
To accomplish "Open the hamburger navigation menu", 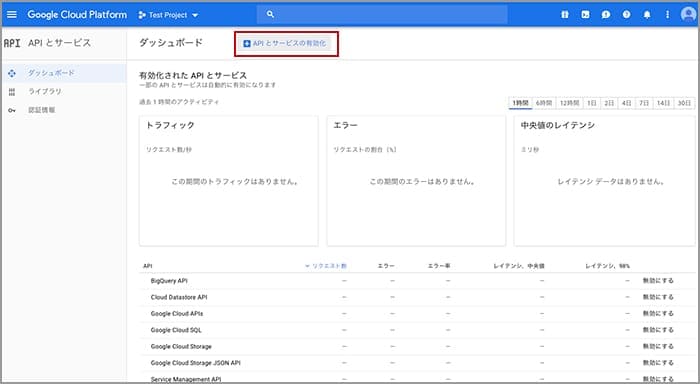I will [12, 15].
